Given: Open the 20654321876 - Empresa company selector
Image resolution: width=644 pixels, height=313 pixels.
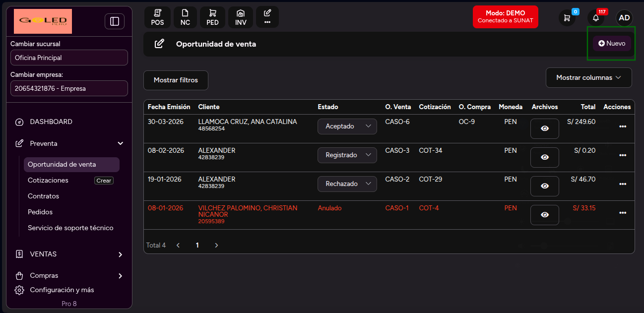Looking at the screenshot, I should pyautogui.click(x=69, y=88).
